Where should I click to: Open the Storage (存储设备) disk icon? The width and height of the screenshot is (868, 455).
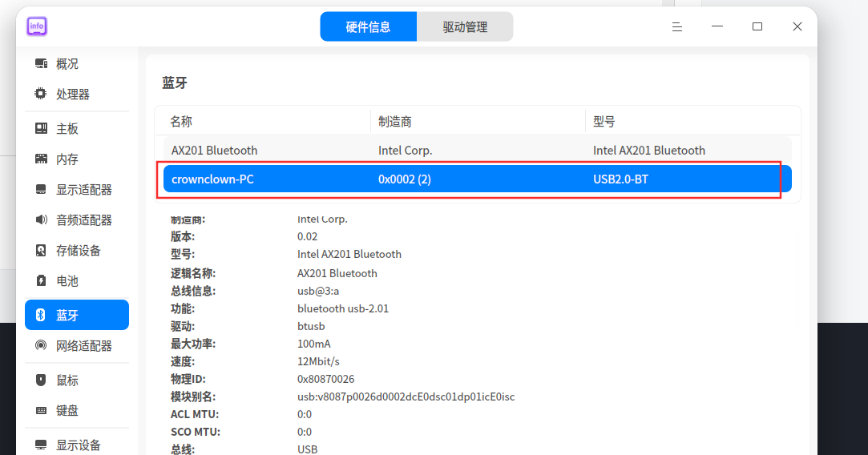click(x=41, y=251)
